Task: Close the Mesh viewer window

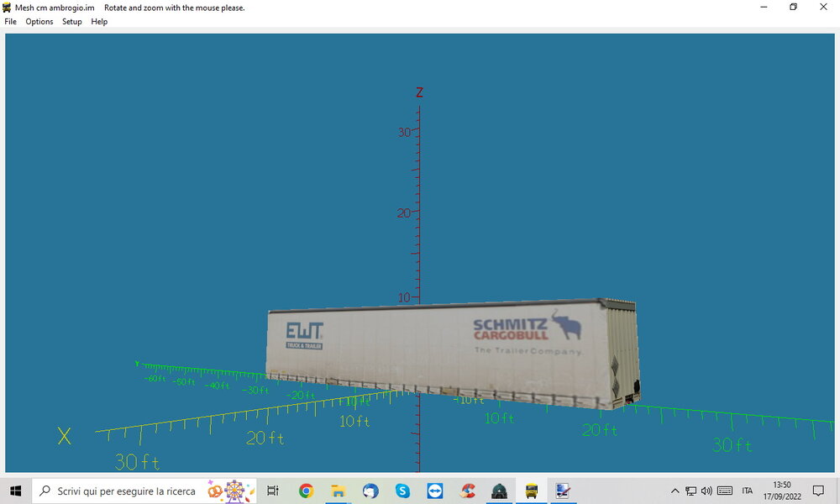Action: click(823, 8)
